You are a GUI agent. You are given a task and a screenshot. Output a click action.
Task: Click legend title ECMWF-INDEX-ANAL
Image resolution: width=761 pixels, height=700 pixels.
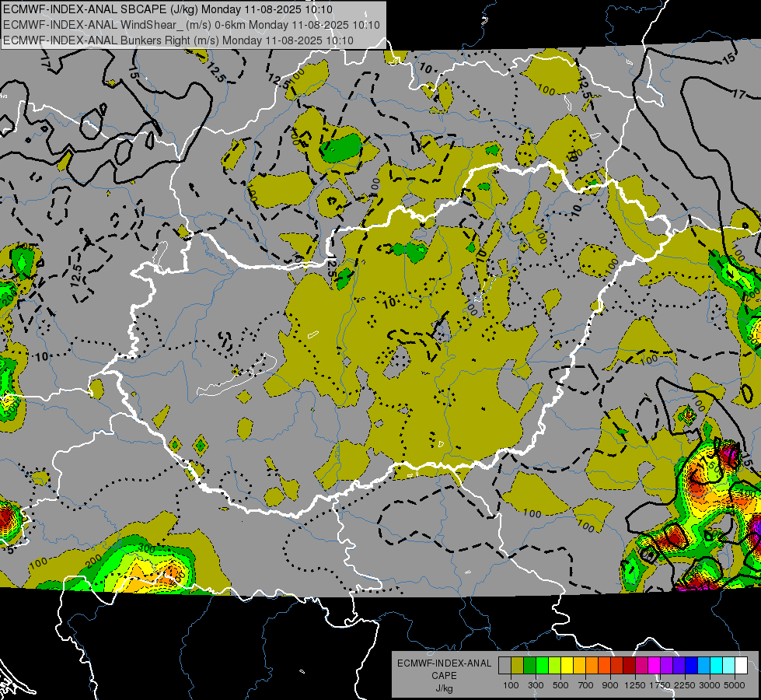[x=444, y=663]
